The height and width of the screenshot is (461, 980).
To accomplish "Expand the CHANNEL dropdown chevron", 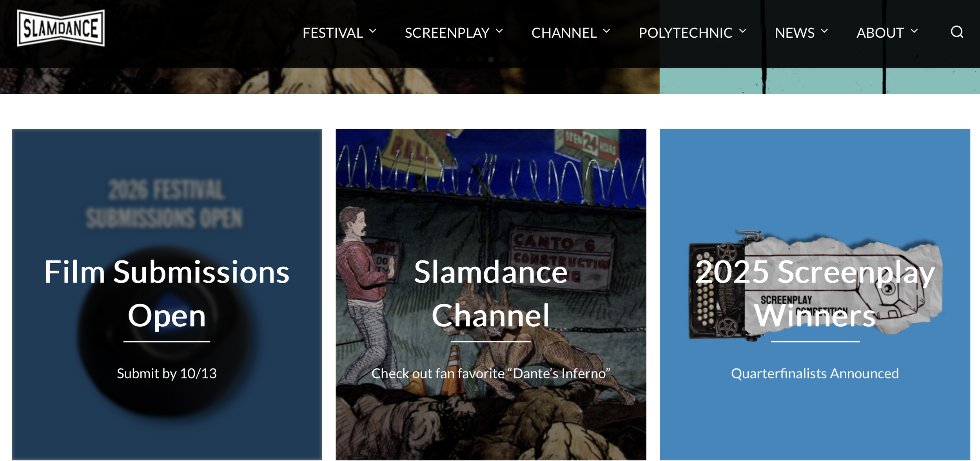I will tap(606, 31).
